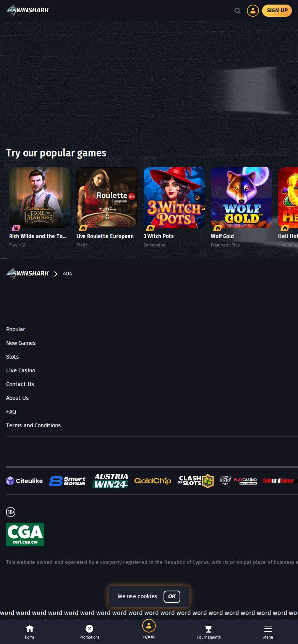Image resolution: width=298 pixels, height=644 pixels.
Task: Click the faktundfaktor partner logo
Action: tap(280, 481)
